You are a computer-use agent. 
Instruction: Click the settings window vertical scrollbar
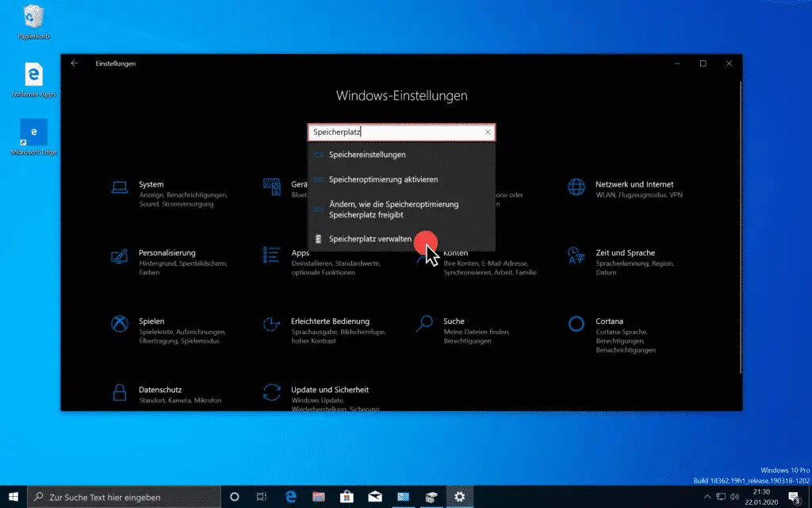click(x=740, y=228)
